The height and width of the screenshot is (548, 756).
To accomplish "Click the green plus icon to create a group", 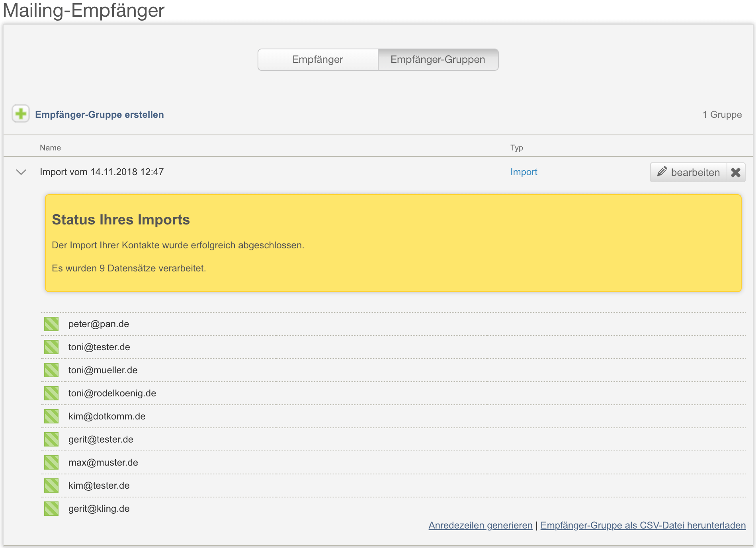I will (x=21, y=114).
